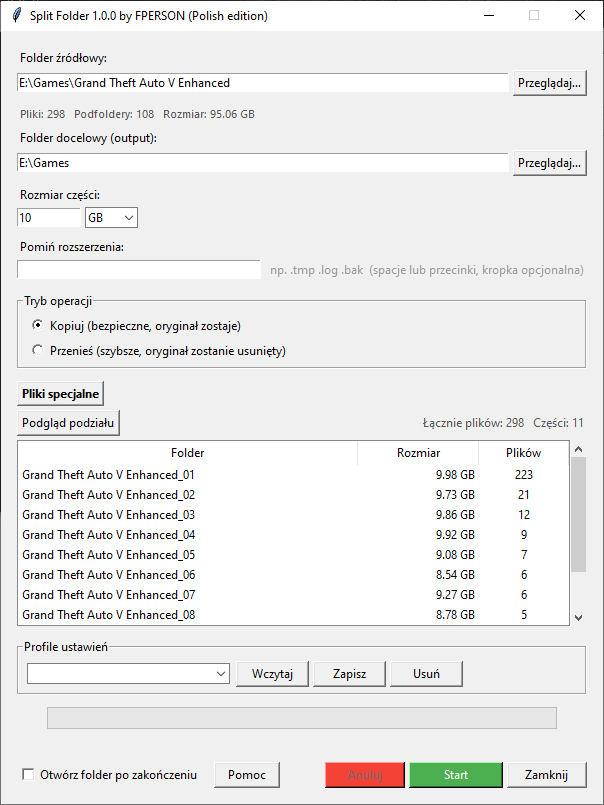Click the Folder column header

click(x=187, y=453)
